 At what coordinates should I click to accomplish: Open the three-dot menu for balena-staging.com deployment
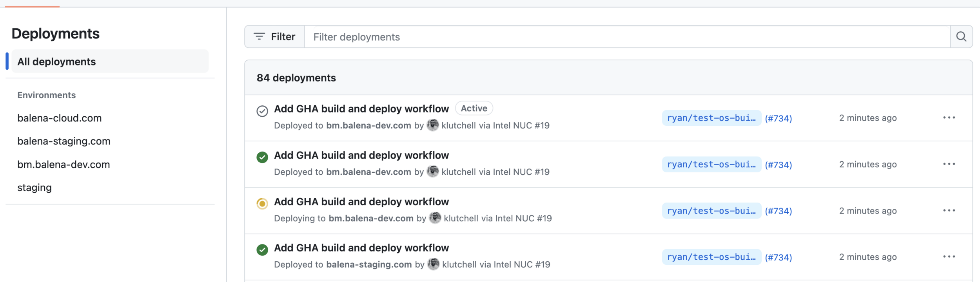coord(949,257)
